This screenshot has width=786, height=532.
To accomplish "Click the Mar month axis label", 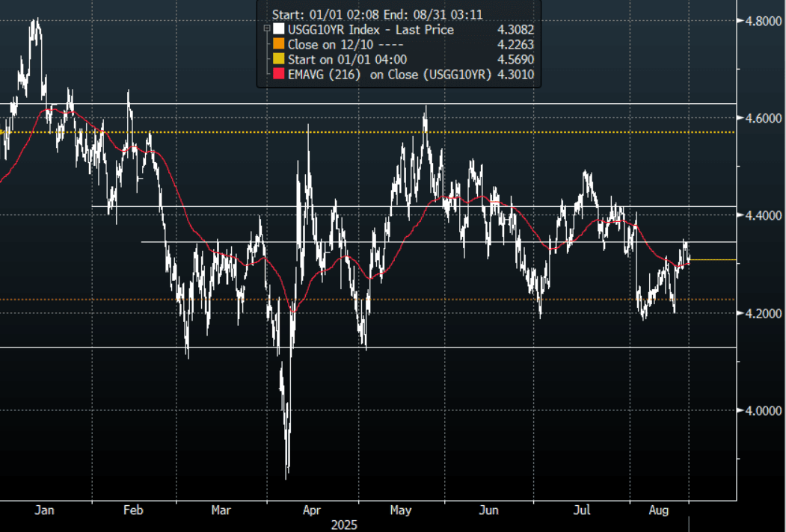I will click(x=221, y=510).
